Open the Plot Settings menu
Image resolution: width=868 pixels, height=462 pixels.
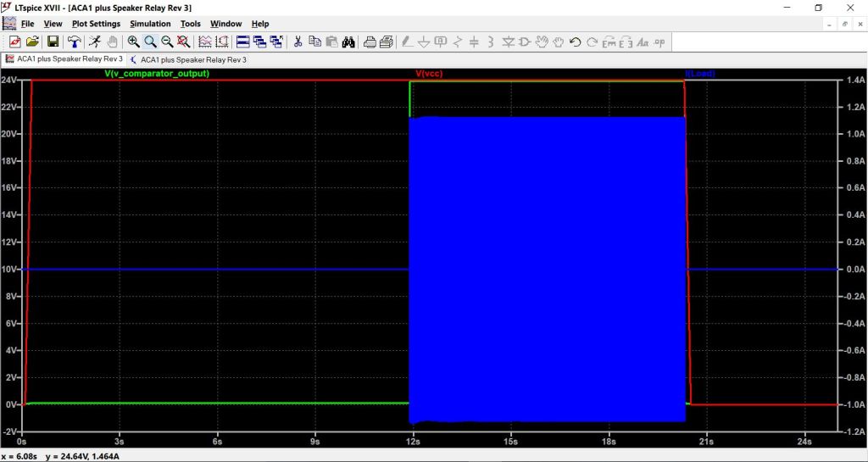97,24
